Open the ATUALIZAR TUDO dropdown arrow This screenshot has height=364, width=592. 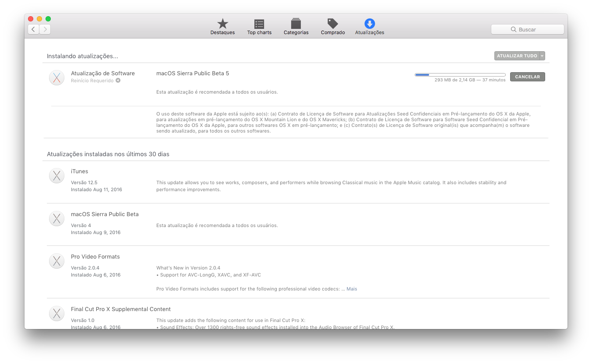pyautogui.click(x=542, y=56)
